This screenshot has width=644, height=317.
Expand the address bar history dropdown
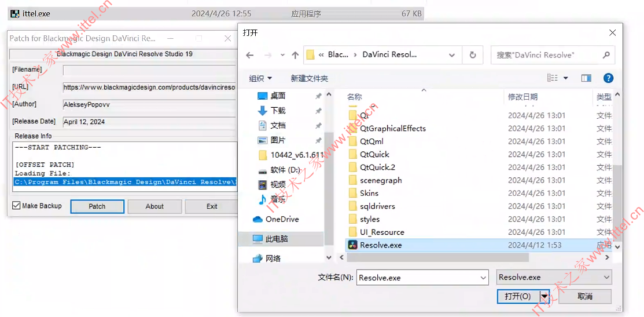452,55
